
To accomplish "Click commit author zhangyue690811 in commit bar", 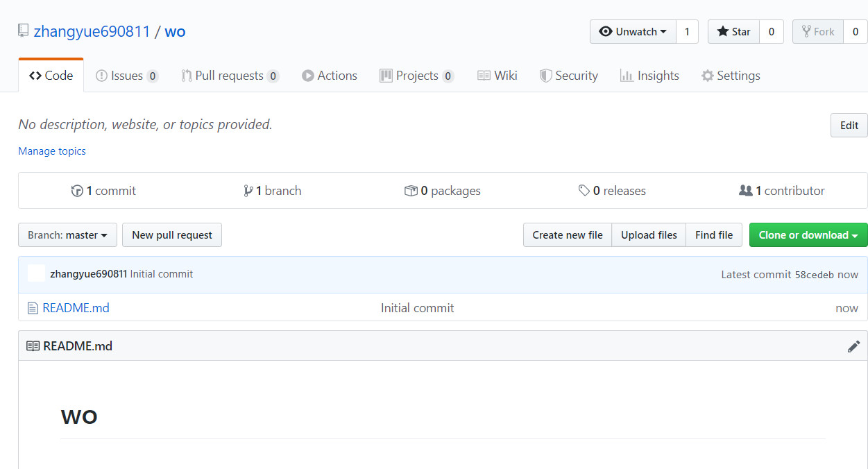I will point(88,274).
